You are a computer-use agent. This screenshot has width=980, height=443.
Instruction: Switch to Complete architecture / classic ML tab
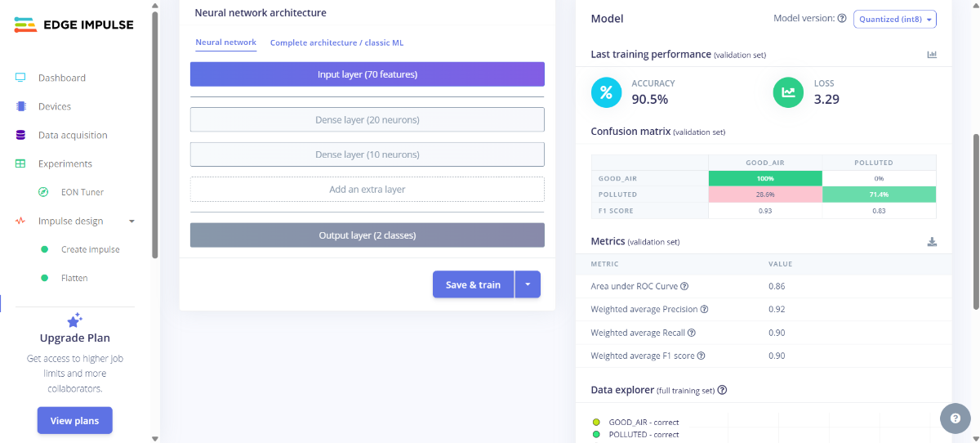(336, 43)
